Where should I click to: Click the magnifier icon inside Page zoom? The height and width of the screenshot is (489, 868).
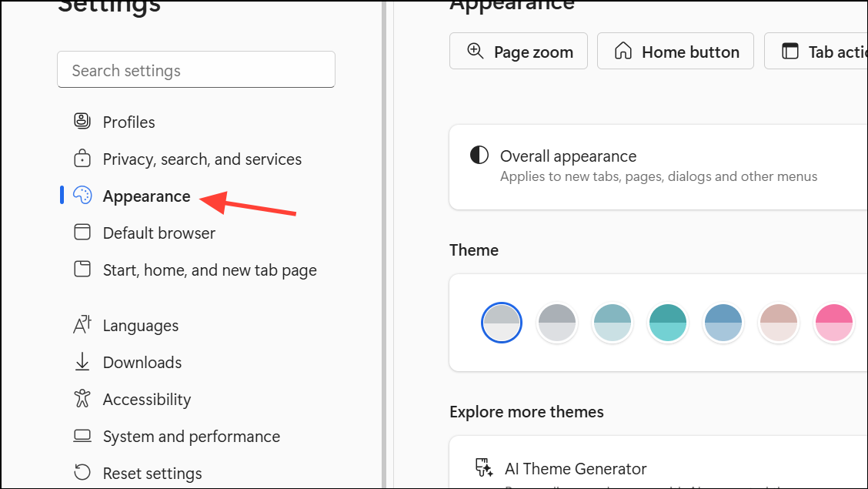point(475,51)
